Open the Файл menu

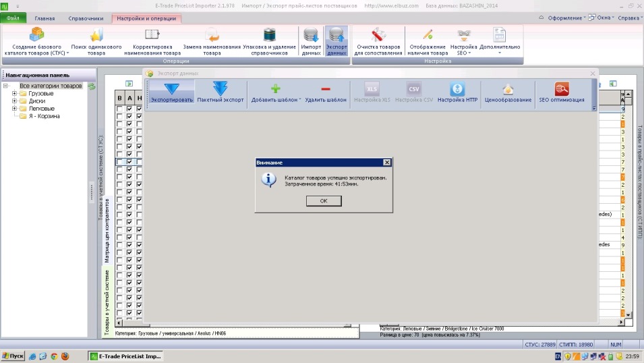13,18
